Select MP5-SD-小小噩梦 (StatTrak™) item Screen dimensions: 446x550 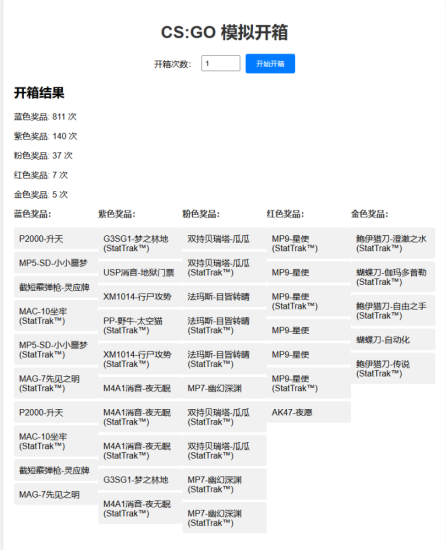56,350
